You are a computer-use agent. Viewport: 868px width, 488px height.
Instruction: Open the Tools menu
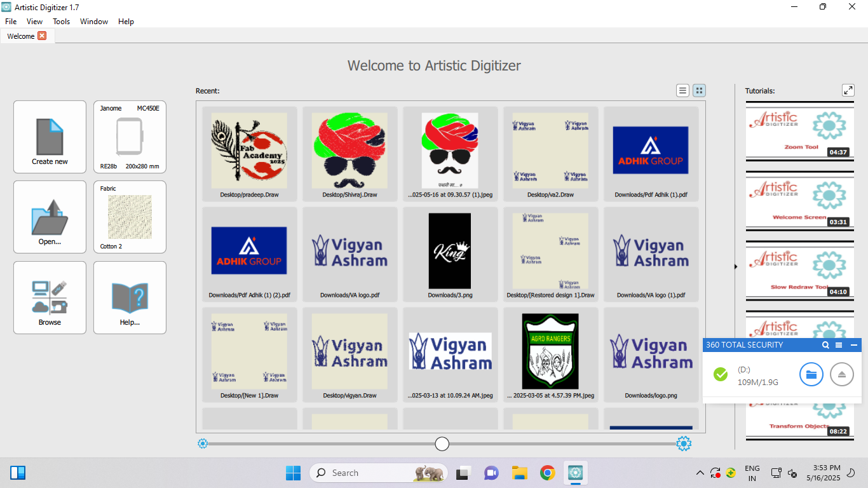(62, 21)
